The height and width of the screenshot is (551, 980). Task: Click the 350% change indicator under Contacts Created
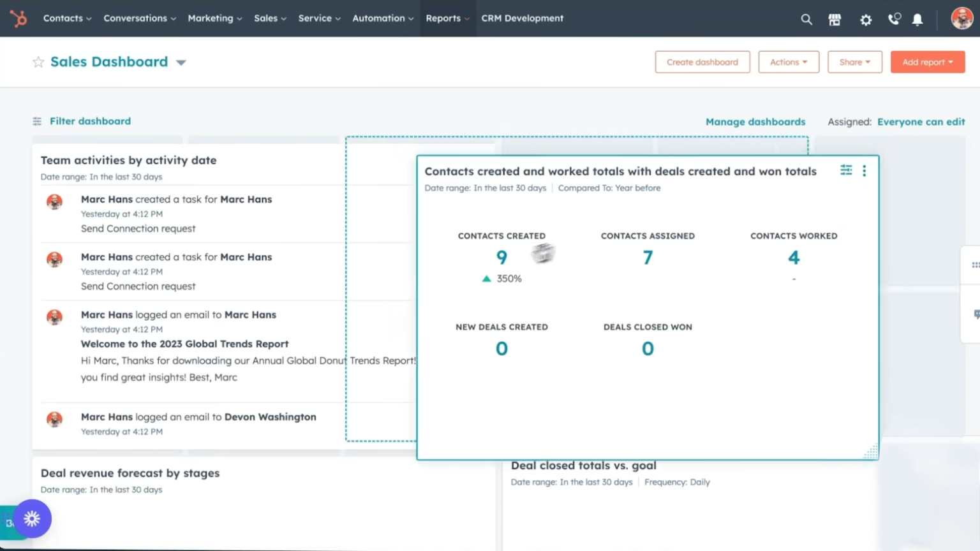pos(502,278)
